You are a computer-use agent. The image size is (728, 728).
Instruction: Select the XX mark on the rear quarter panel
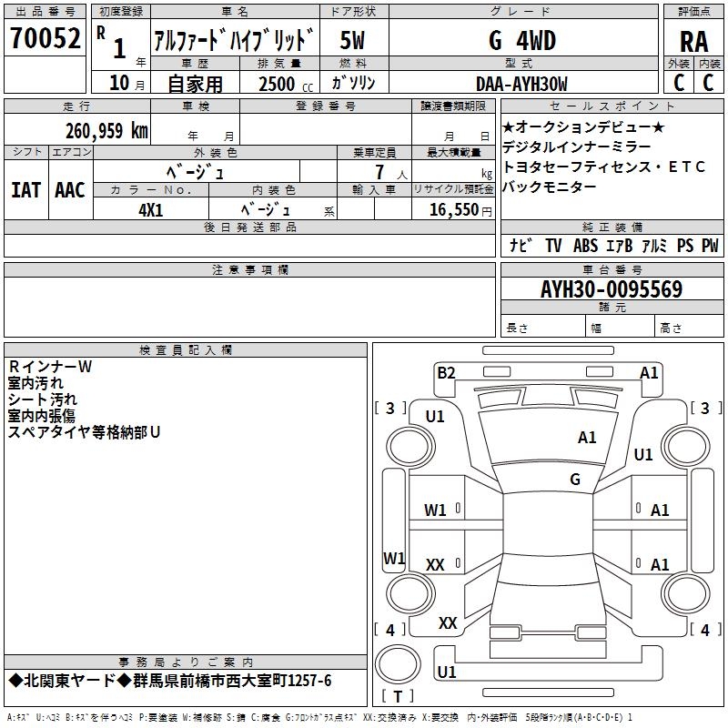[448, 623]
